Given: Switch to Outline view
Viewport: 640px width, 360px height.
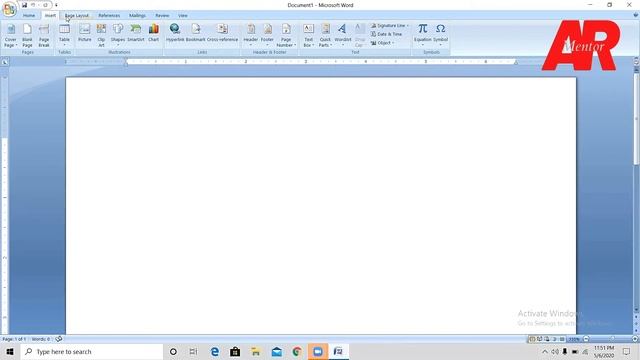Looking at the screenshot, I should [x=555, y=339].
